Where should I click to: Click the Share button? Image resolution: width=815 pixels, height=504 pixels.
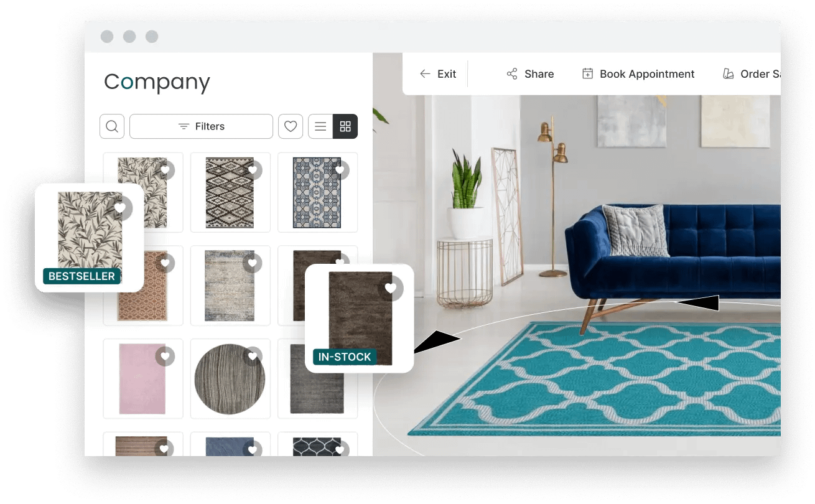point(530,74)
